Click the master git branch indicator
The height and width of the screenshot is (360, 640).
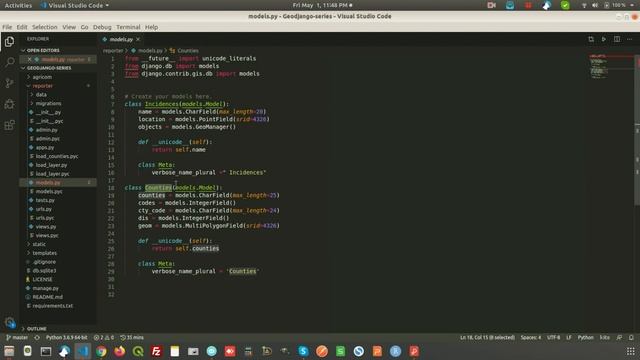[x=17, y=338]
